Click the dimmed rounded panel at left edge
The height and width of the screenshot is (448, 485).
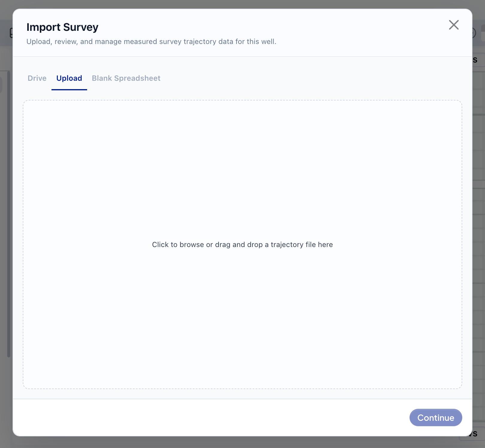click(x=1, y=85)
